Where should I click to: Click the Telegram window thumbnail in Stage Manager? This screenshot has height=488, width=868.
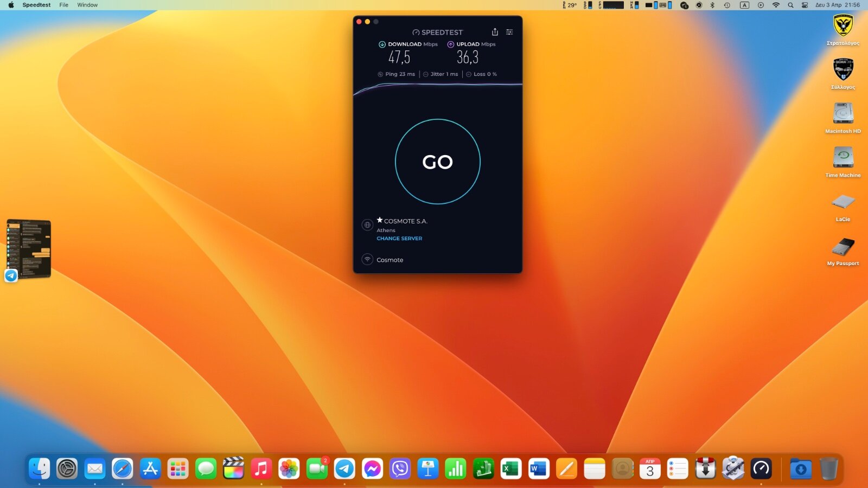coord(29,249)
